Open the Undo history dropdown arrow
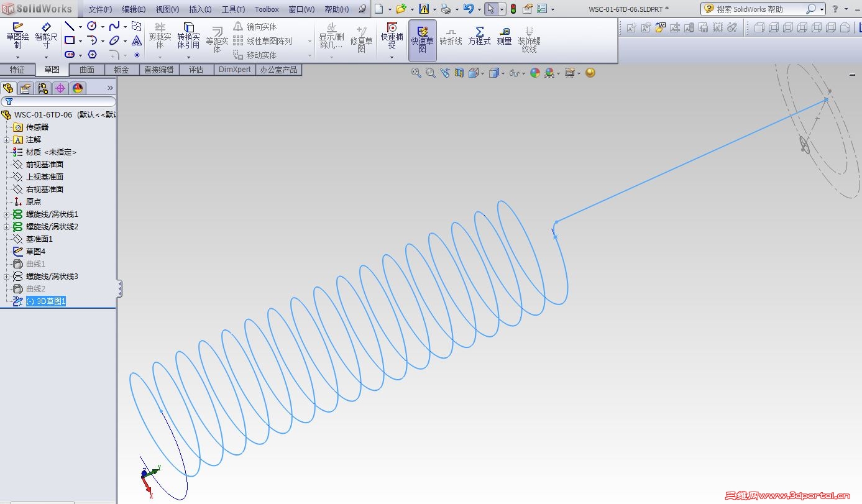The height and width of the screenshot is (504, 862). (x=479, y=9)
